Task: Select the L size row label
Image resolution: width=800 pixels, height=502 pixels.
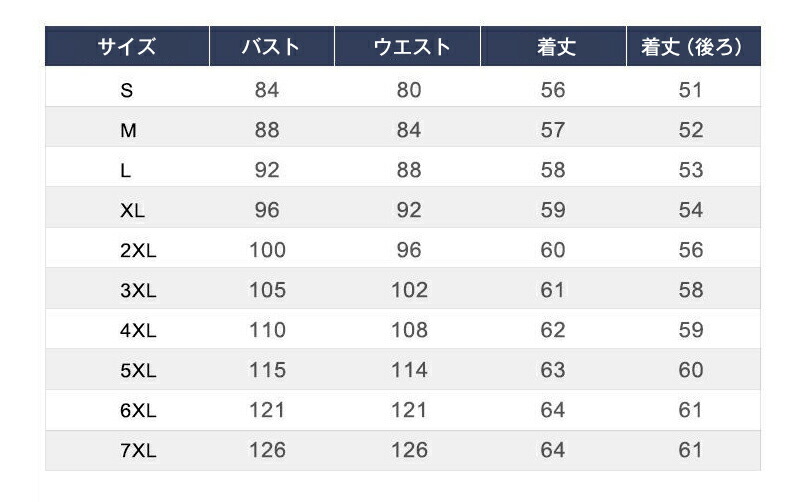Action: click(x=126, y=170)
